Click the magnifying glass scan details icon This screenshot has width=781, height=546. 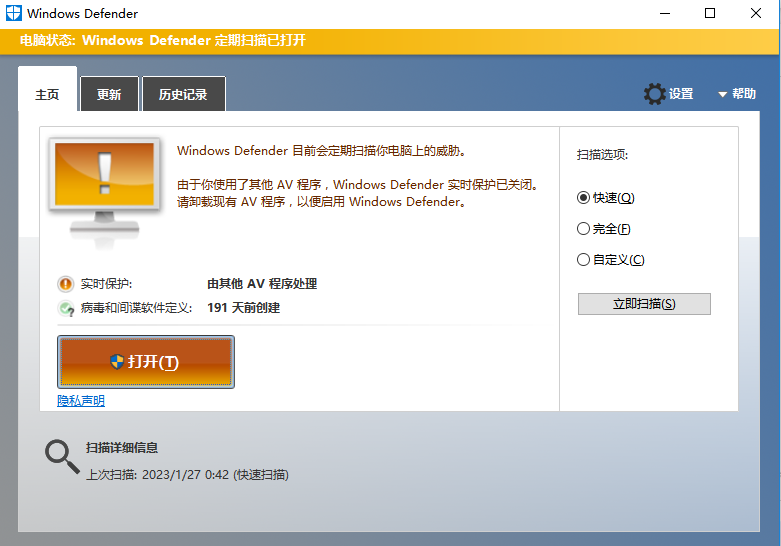coord(62,456)
